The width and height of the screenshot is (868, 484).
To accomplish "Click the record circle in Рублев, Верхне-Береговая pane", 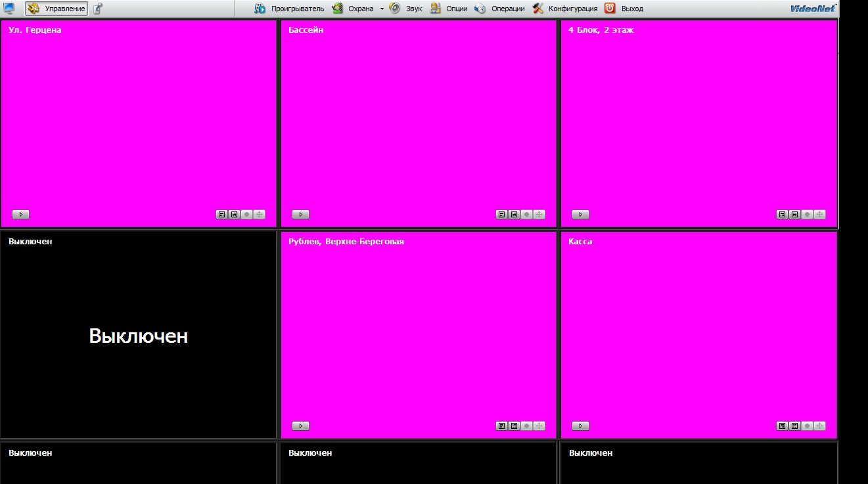I will point(527,426).
